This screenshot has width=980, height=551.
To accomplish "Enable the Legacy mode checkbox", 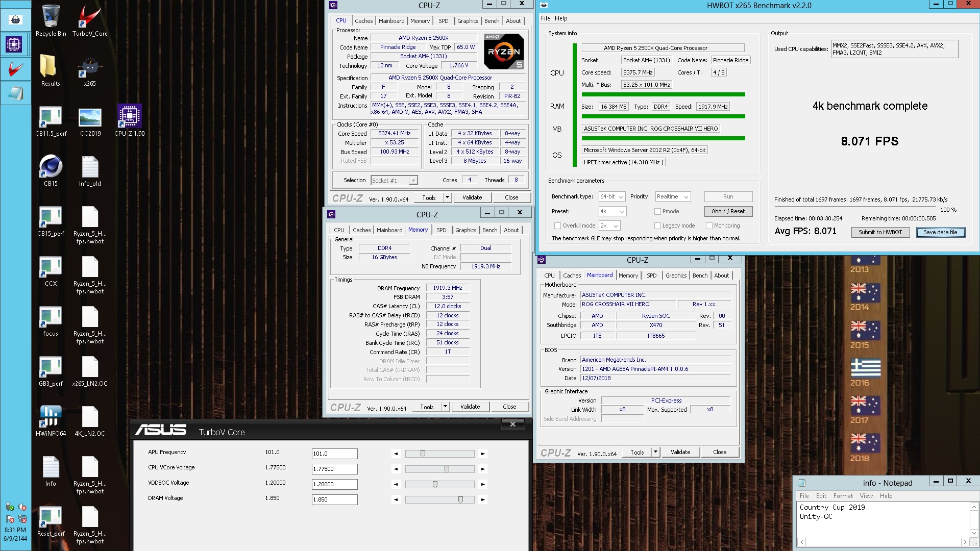I will tap(657, 226).
